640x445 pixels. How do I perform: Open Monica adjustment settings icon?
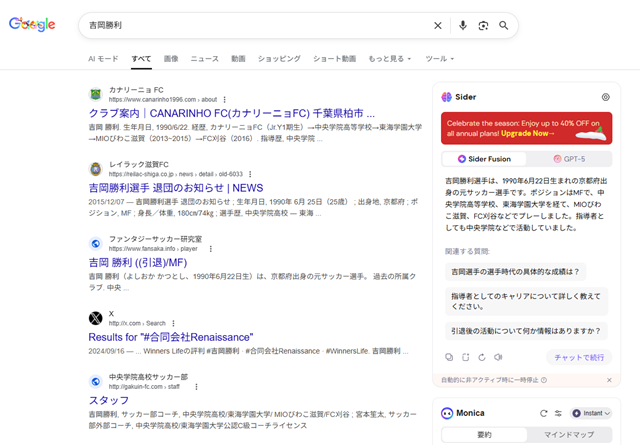pos(558,413)
